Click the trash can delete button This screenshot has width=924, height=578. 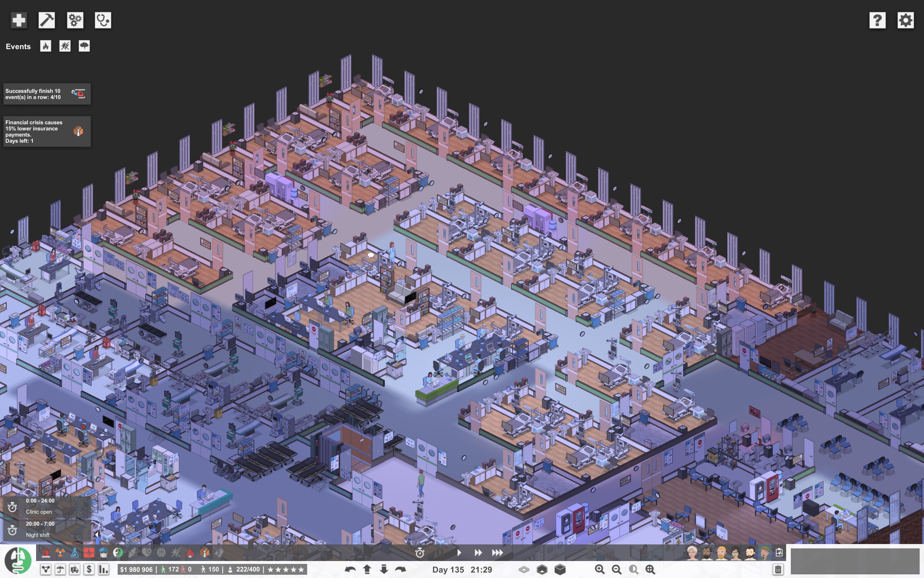click(778, 569)
